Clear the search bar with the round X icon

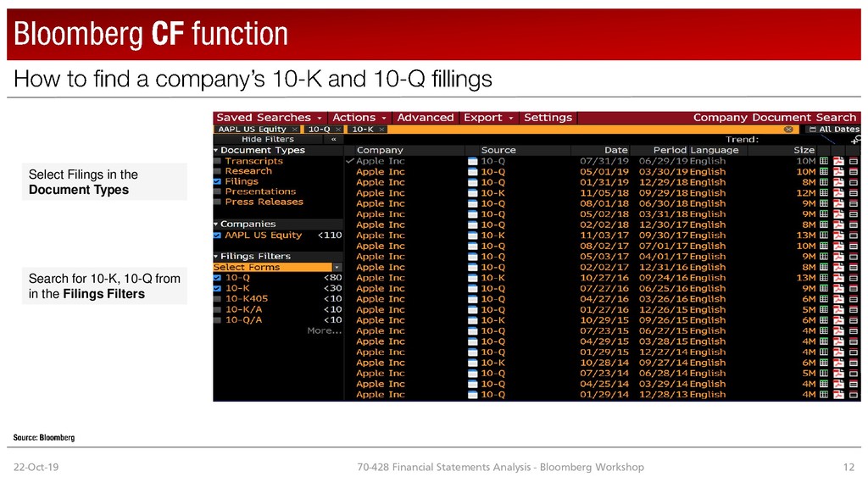click(x=788, y=129)
